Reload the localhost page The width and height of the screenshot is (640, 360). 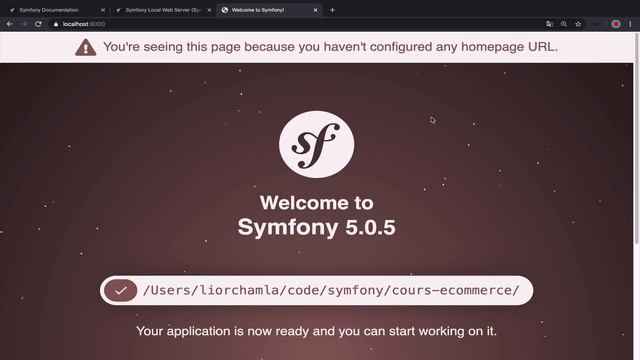(x=38, y=24)
